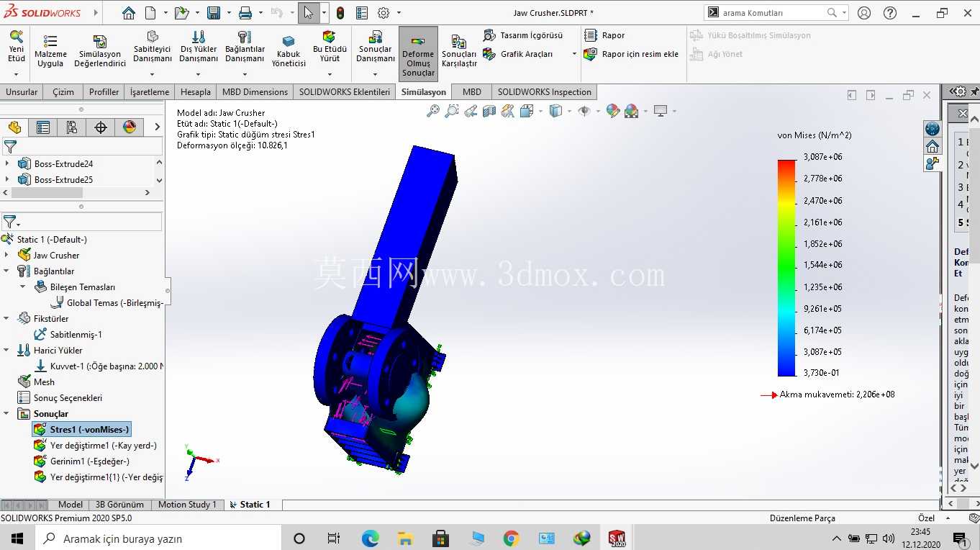Screen dimensions: 980x550
Task: Open Dış Yükler Danışmanı tool
Action: 199,48
